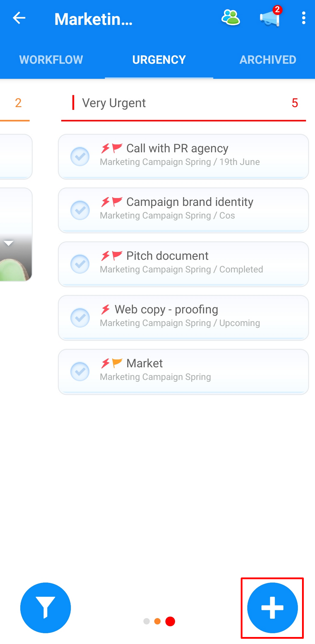The height and width of the screenshot is (644, 315).
Task: Open the ARCHIVED tab
Action: click(267, 60)
